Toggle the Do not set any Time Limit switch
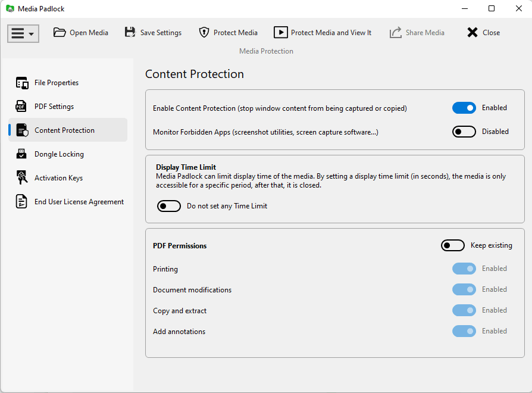The image size is (532, 393). tap(169, 206)
